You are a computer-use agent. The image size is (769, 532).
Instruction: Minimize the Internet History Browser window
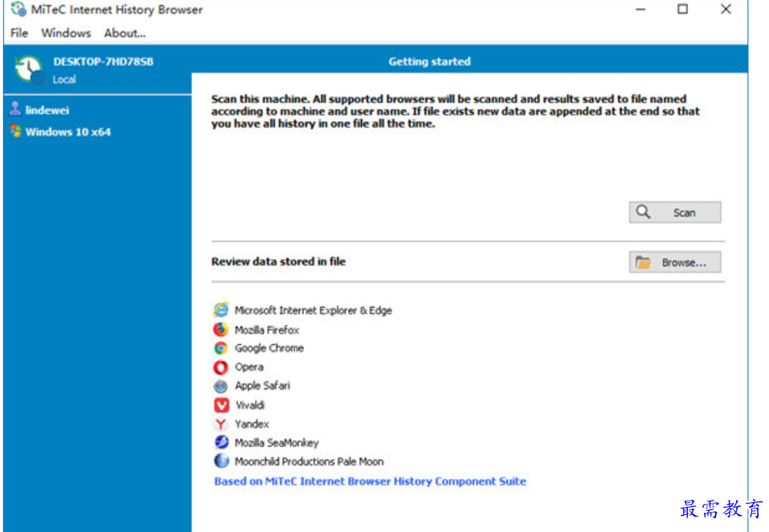click(x=640, y=9)
